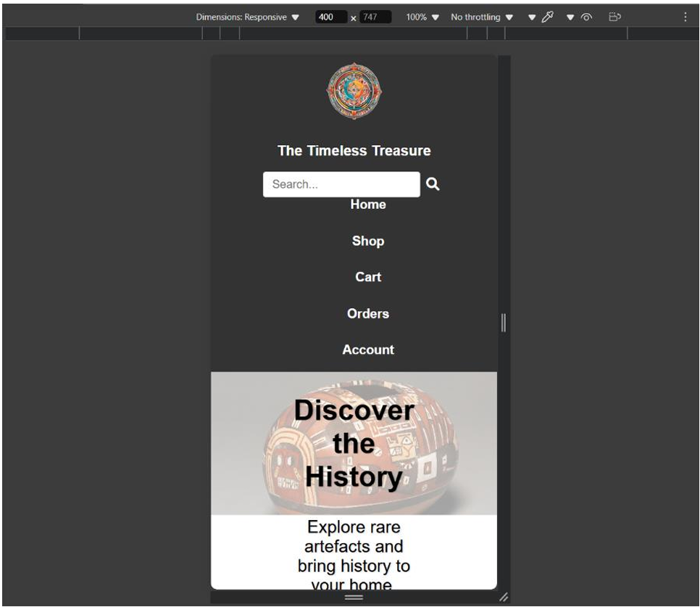Click the search magnifier icon
This screenshot has width=700, height=607.
[x=433, y=185]
